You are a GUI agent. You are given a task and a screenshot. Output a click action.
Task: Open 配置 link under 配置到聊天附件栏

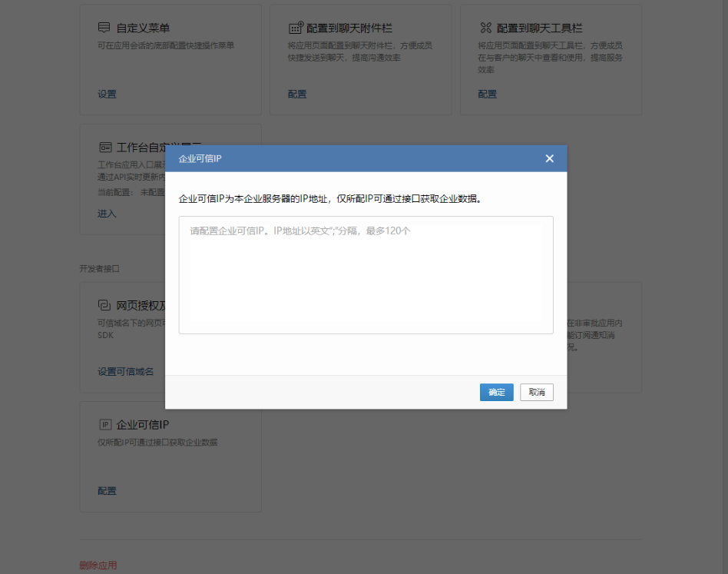click(297, 95)
